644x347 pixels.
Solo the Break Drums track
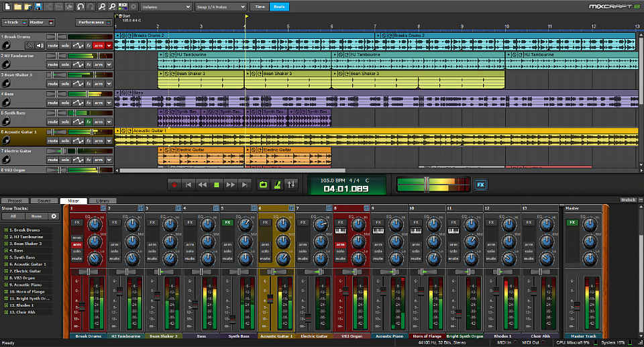[x=65, y=46]
